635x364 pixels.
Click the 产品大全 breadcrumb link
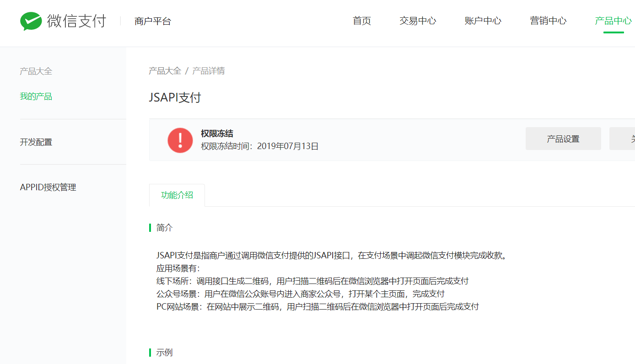pyautogui.click(x=165, y=71)
